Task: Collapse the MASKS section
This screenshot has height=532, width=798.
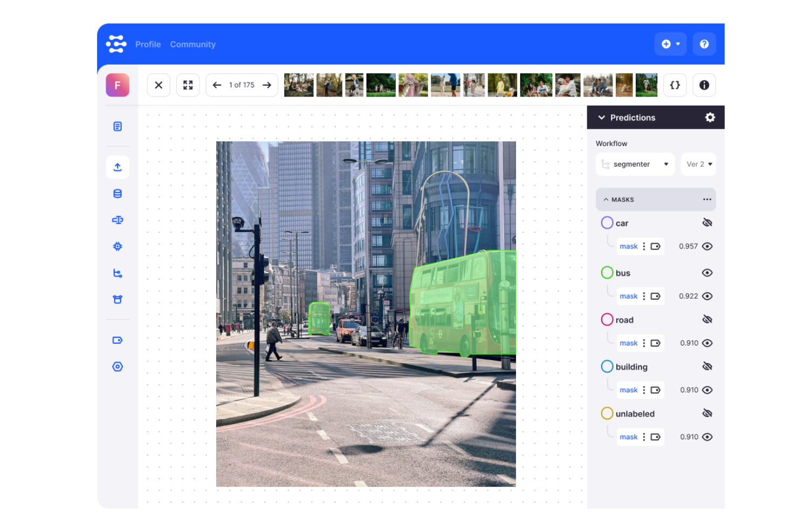Action: click(x=608, y=199)
